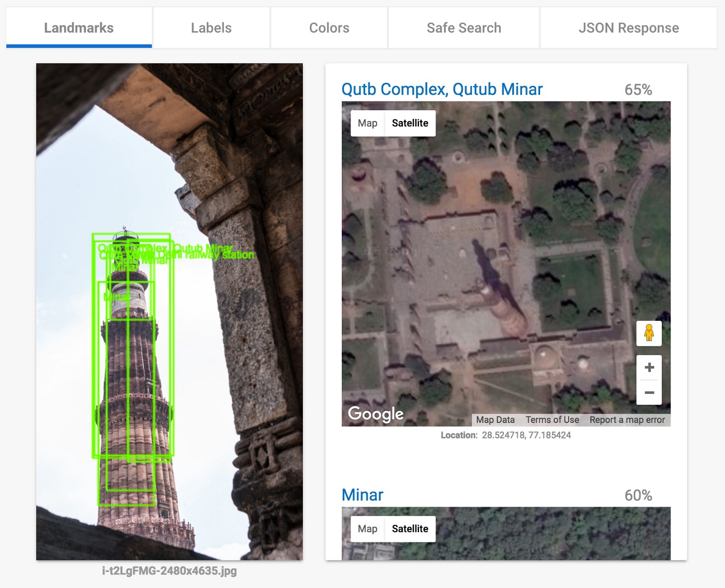Screen dimensions: 725x588
Task: Switch to the Colors tab
Action: click(x=329, y=28)
